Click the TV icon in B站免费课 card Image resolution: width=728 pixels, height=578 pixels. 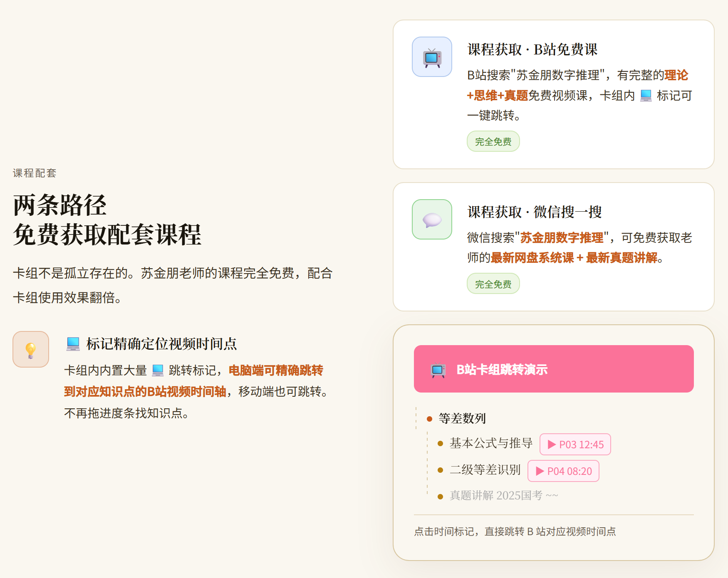coord(432,57)
